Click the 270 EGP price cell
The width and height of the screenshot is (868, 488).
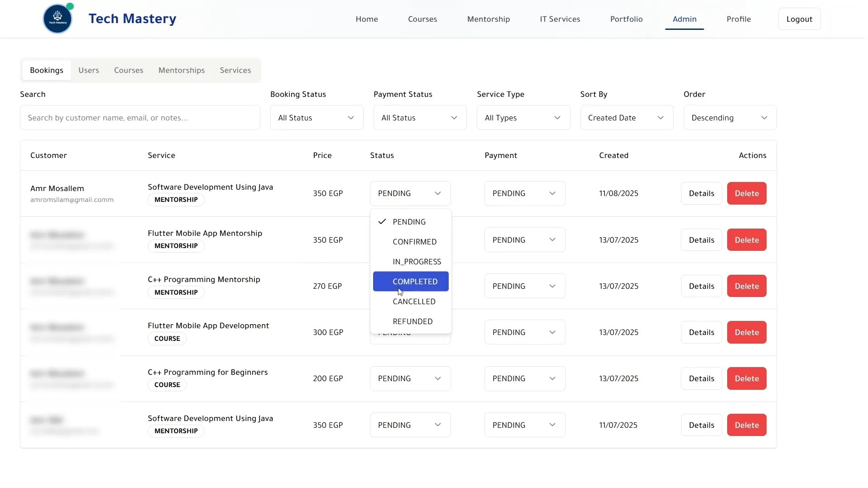pyautogui.click(x=327, y=286)
